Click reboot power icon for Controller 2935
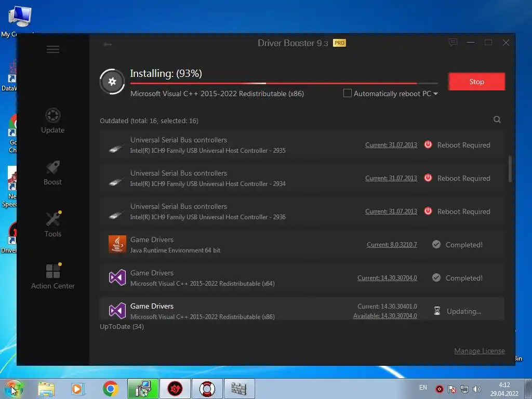 pyautogui.click(x=428, y=144)
